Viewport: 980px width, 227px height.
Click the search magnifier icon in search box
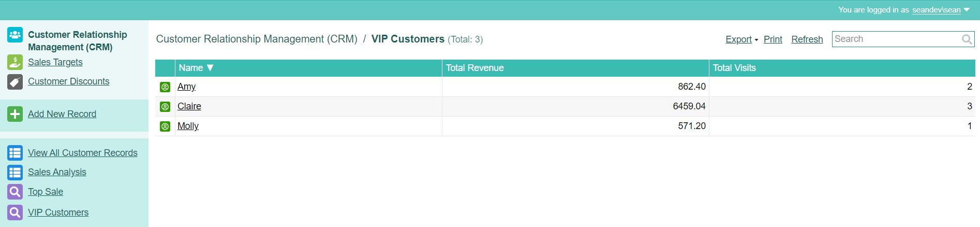[x=967, y=39]
